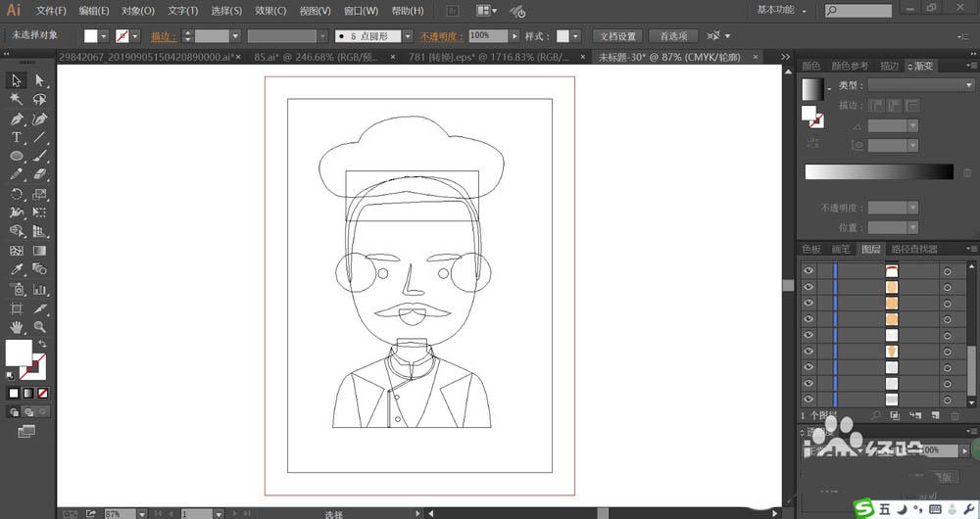This screenshot has height=519, width=980.
Task: Select the Hand tool
Action: (x=17, y=327)
